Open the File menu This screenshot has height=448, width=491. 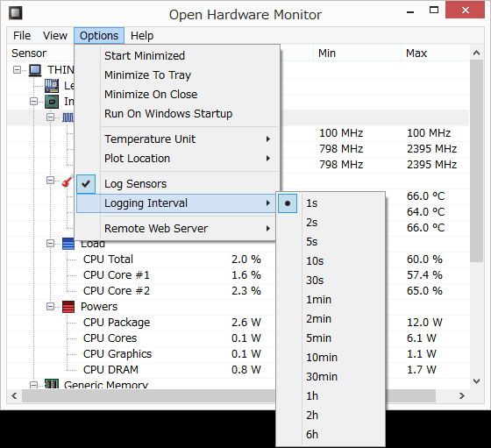[22, 36]
